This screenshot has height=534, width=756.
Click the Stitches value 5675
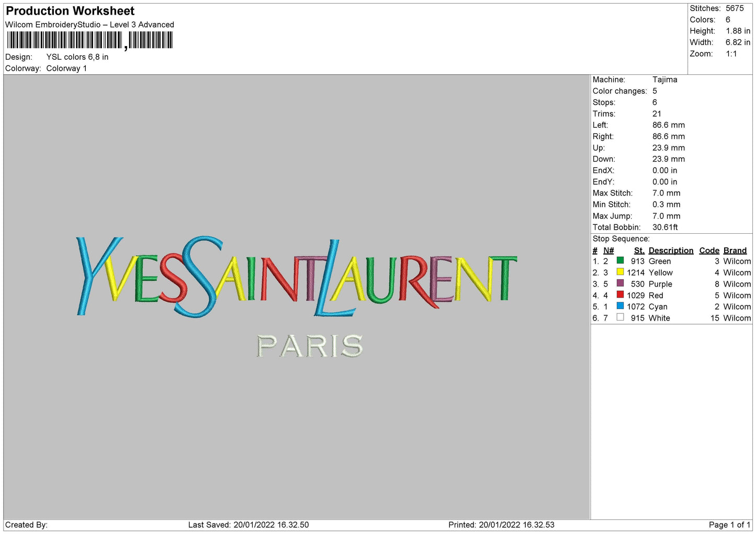[x=735, y=8]
